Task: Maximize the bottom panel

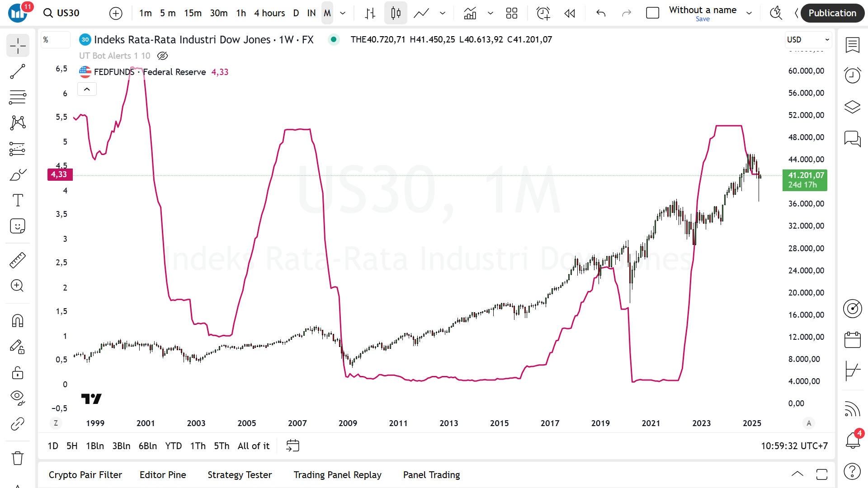Action: click(x=821, y=474)
